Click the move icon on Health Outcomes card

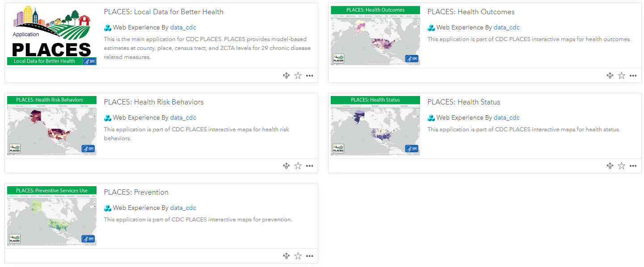pyautogui.click(x=610, y=75)
